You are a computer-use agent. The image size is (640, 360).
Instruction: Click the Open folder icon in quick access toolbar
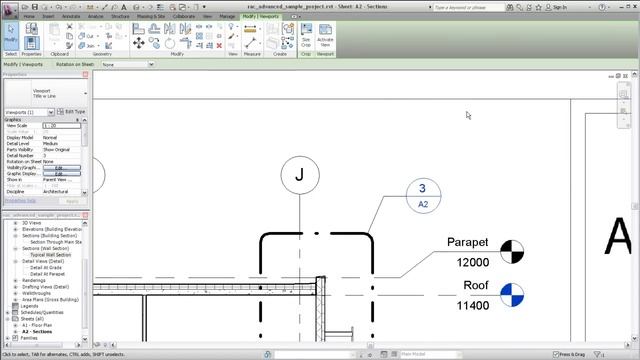click(25, 7)
